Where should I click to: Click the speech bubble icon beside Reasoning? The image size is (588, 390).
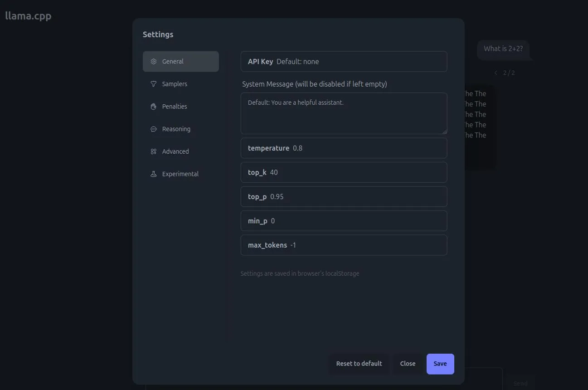pyautogui.click(x=154, y=129)
